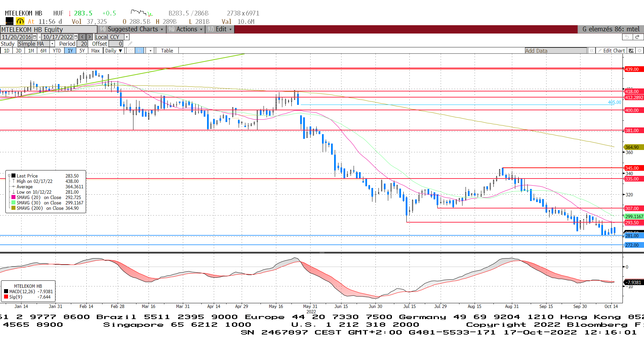Click the Average marker icon in legend
This screenshot has width=644, height=351.
[x=13, y=187]
